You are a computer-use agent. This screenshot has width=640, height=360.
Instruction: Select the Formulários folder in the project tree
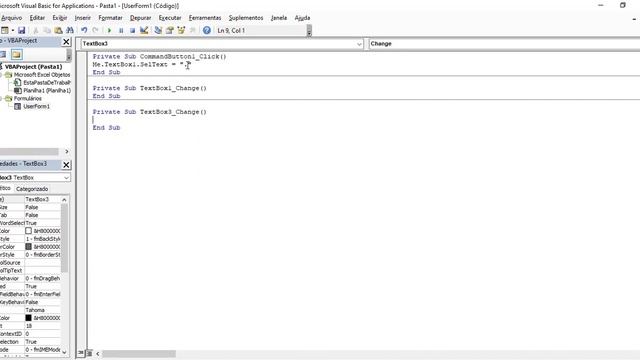(28, 98)
